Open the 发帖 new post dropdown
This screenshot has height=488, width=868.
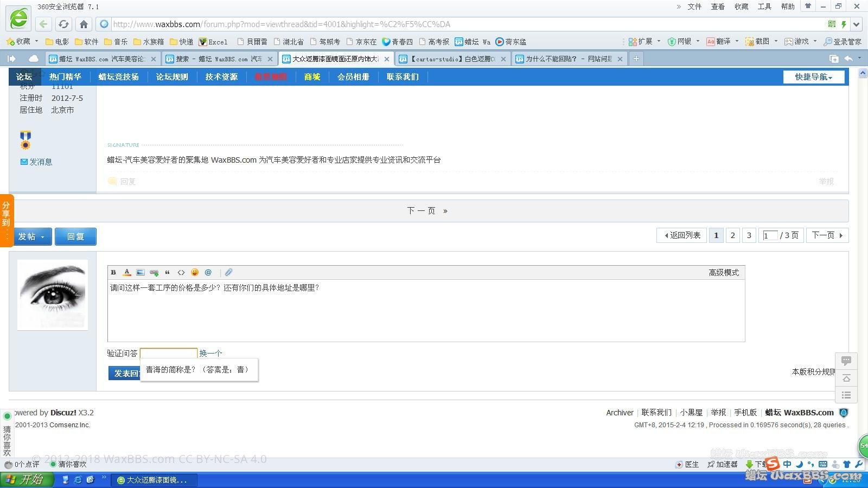[32, 236]
